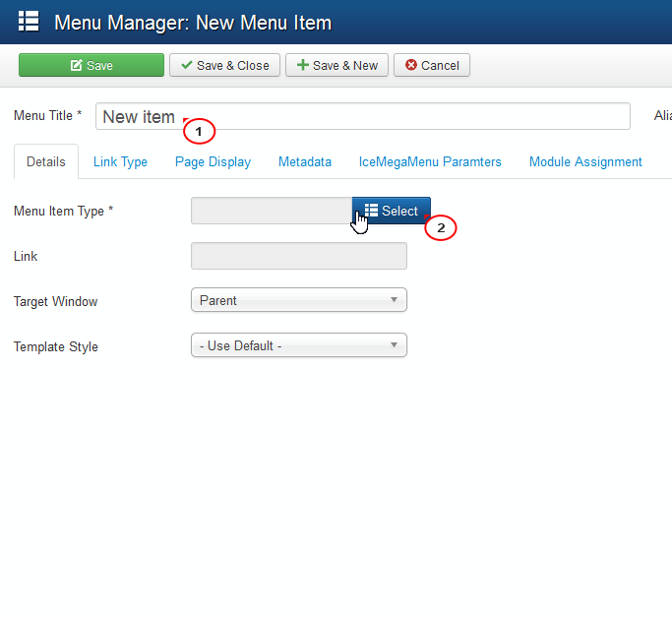
Task: Click the Save & Close button
Action: point(224,65)
